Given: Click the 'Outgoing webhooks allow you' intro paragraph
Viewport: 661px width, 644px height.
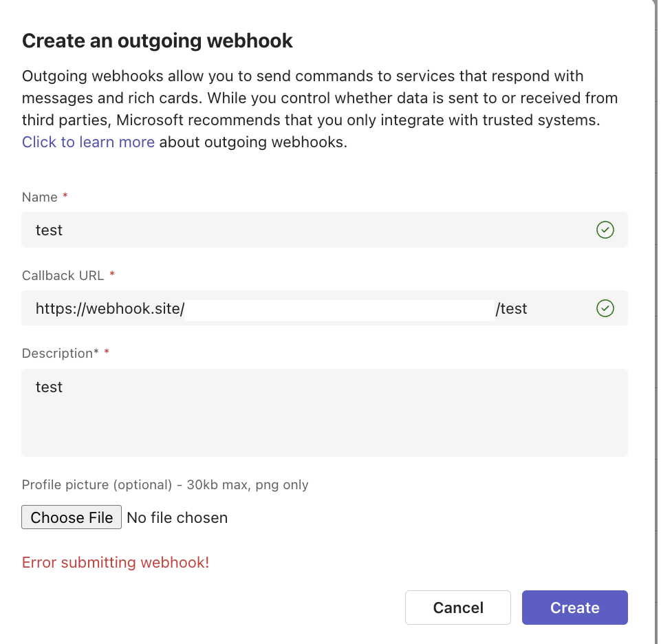Looking at the screenshot, I should (320, 109).
